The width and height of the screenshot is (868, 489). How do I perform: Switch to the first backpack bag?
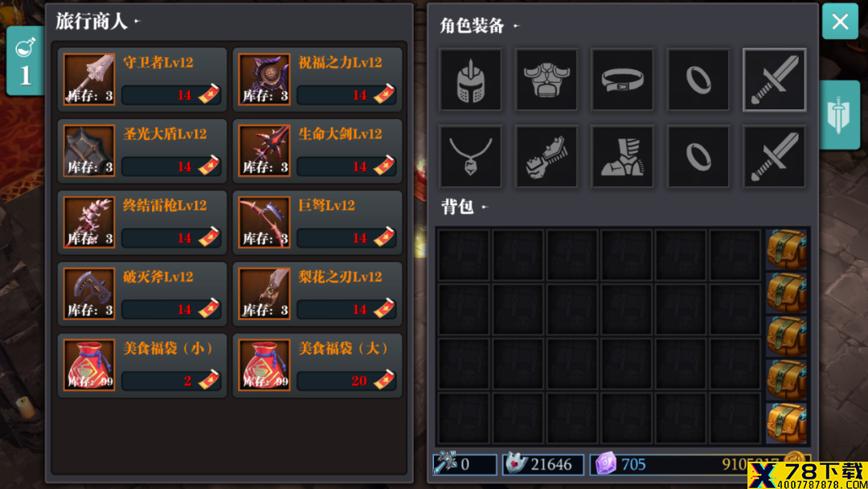click(787, 249)
